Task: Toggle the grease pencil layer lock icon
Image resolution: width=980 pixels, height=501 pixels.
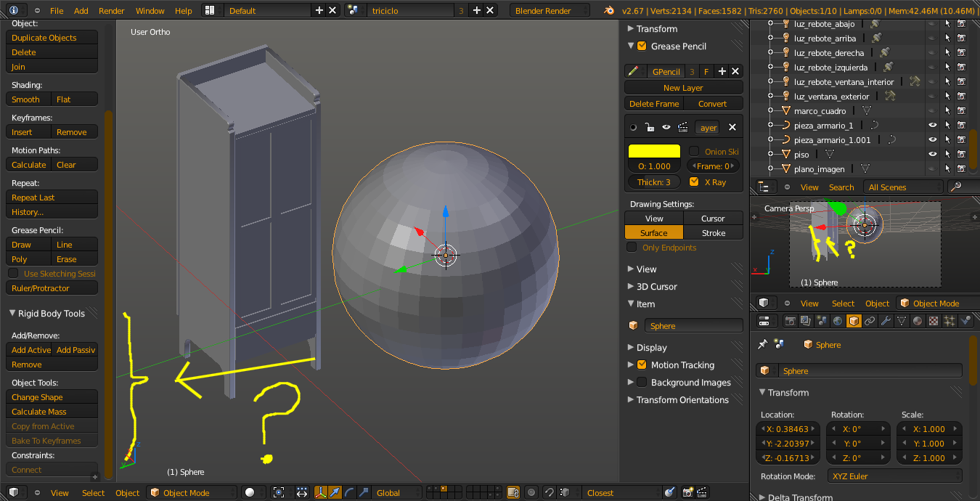Action: point(650,127)
